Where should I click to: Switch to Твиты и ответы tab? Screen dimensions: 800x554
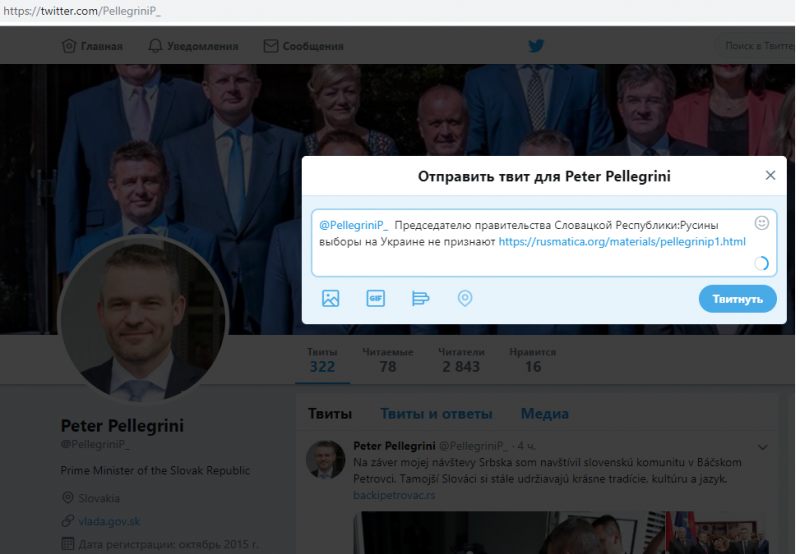point(436,414)
